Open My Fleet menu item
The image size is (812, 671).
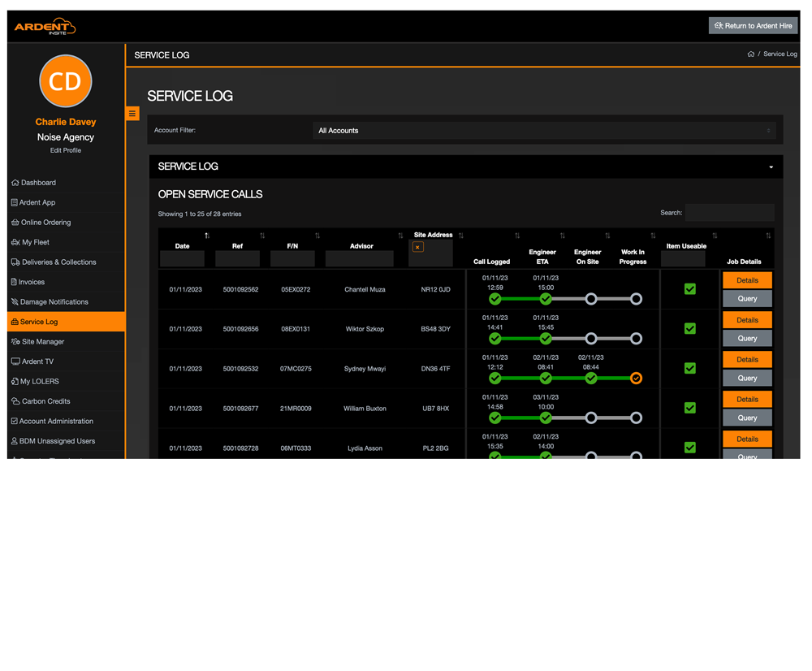[66, 243]
